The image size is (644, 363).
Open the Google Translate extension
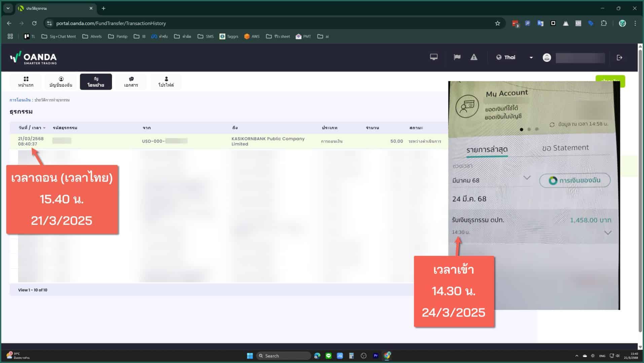point(540,23)
